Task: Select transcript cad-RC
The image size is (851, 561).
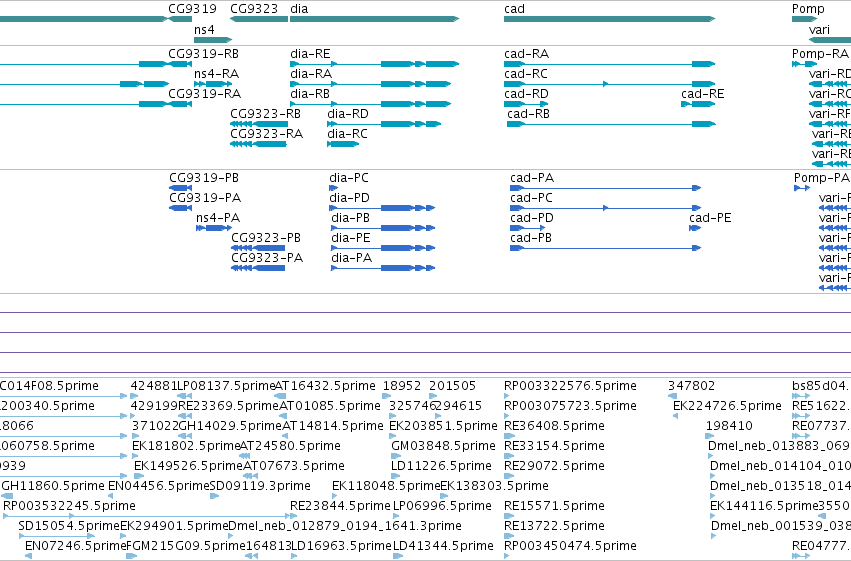Action: (x=525, y=74)
